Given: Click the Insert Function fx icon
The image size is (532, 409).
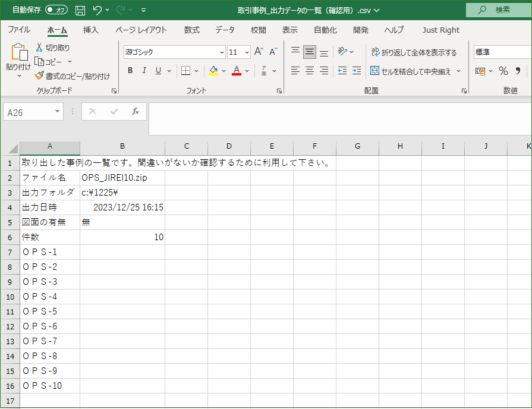Looking at the screenshot, I should (136, 111).
